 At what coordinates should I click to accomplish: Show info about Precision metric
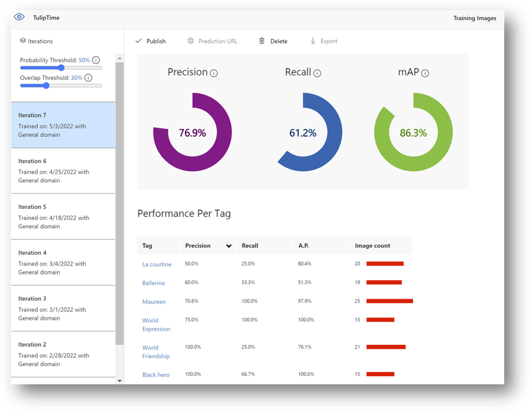tap(214, 73)
